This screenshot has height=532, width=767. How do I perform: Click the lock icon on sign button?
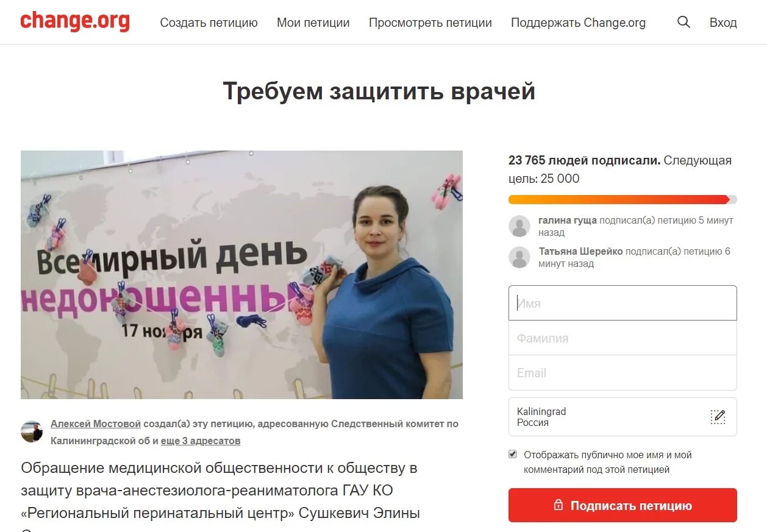coord(558,505)
